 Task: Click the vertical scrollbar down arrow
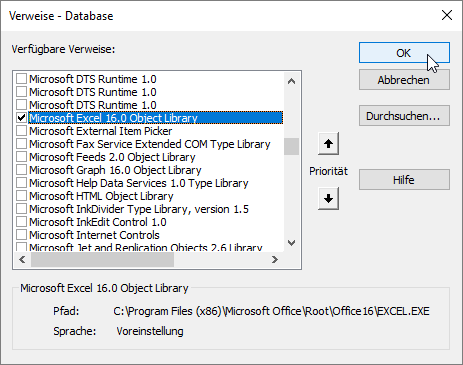click(x=291, y=243)
